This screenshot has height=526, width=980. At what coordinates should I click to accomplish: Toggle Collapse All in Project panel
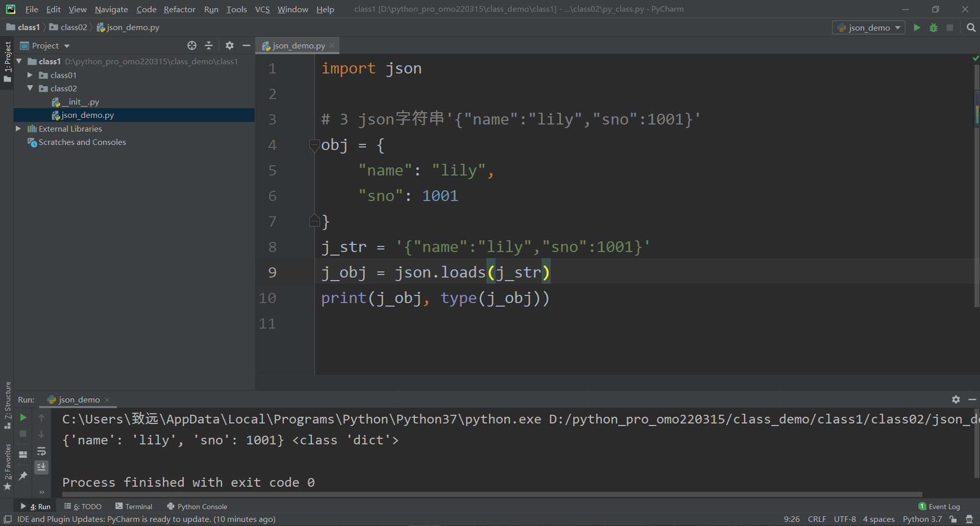click(x=209, y=45)
